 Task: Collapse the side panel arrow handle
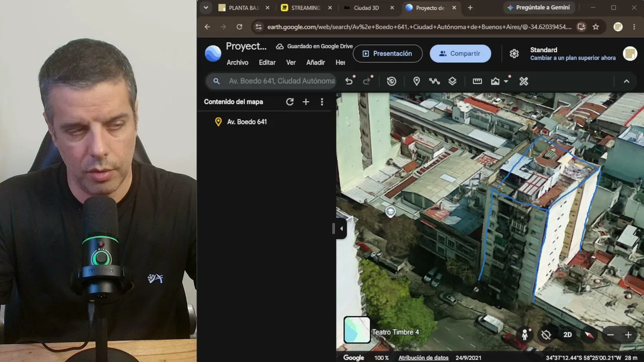[341, 229]
